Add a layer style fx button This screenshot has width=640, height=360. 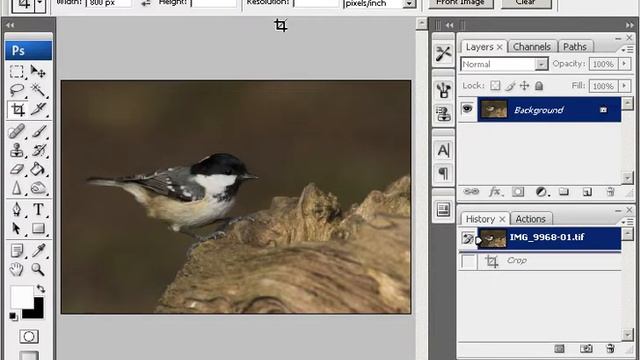click(x=495, y=192)
